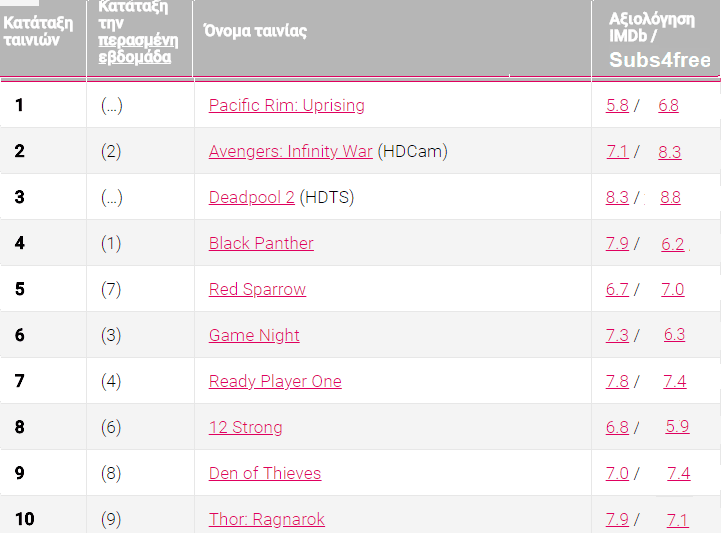Click last week's rank (3) for Game Night
This screenshot has height=533, width=721.
(111, 335)
